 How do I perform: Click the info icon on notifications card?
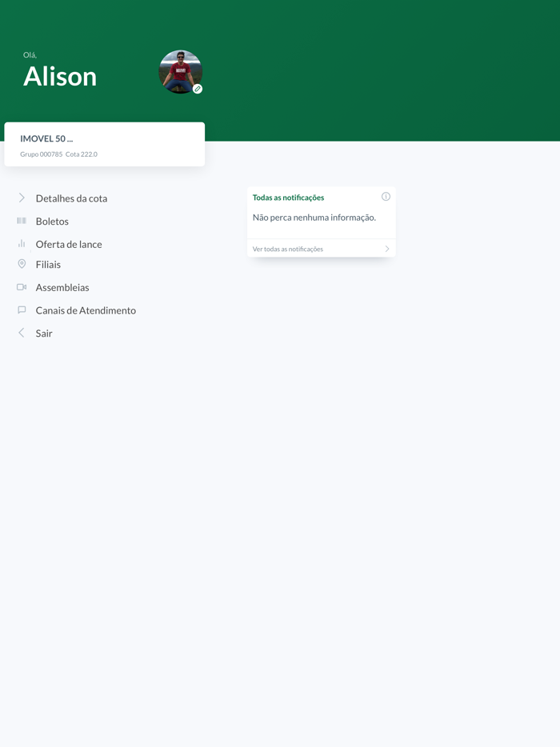[386, 196]
